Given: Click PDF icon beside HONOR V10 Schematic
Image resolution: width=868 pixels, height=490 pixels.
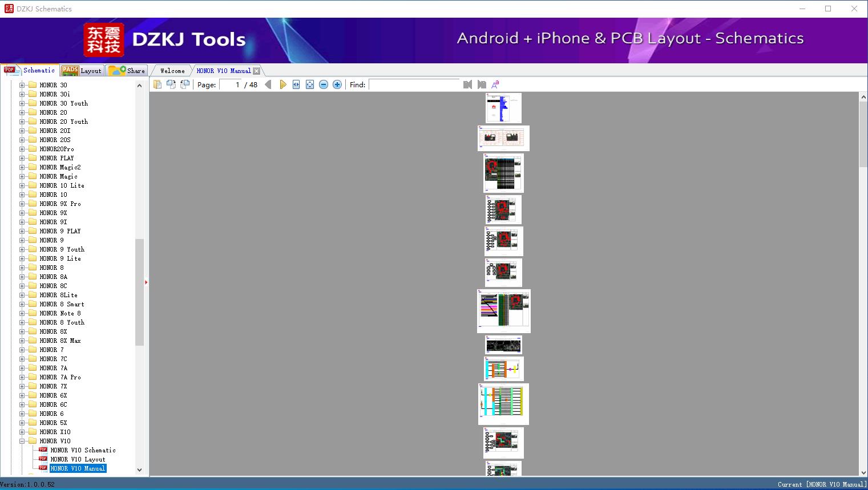Looking at the screenshot, I should [x=43, y=450].
